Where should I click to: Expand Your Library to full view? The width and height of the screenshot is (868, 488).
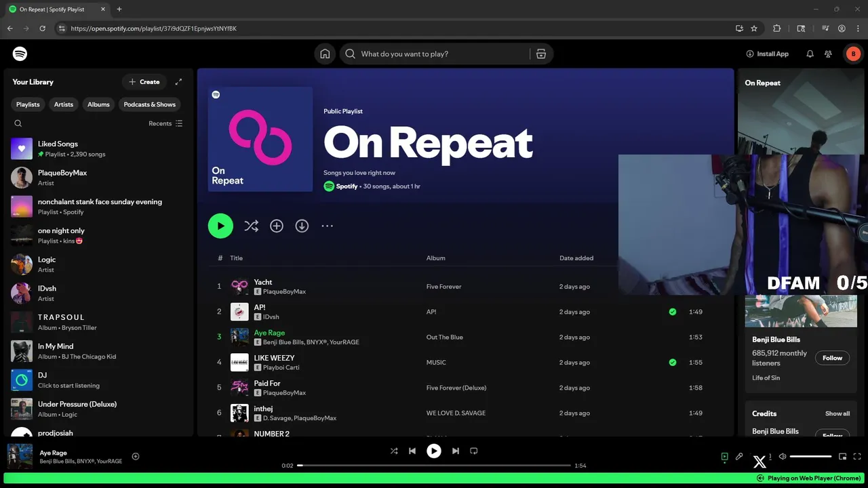[178, 82]
